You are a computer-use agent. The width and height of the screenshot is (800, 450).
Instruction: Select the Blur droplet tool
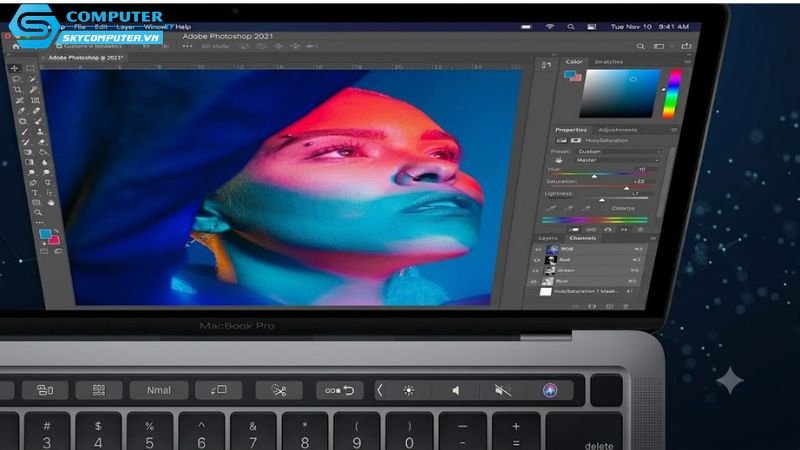44,162
